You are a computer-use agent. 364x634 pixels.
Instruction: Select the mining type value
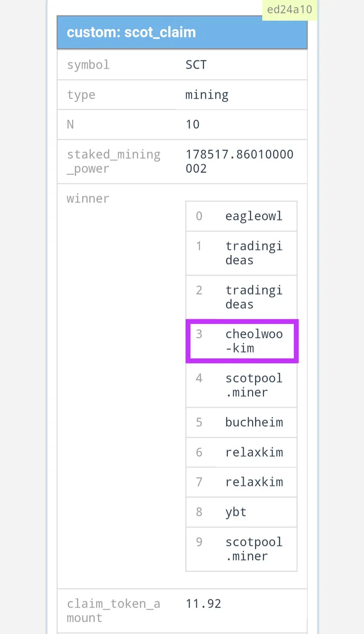(x=207, y=95)
